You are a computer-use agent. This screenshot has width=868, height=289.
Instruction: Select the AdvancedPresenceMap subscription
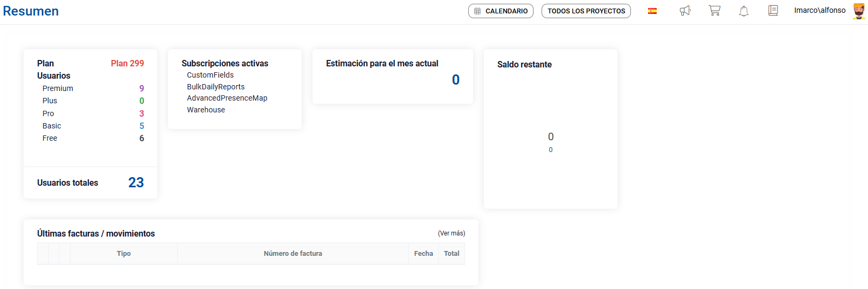pyautogui.click(x=227, y=98)
